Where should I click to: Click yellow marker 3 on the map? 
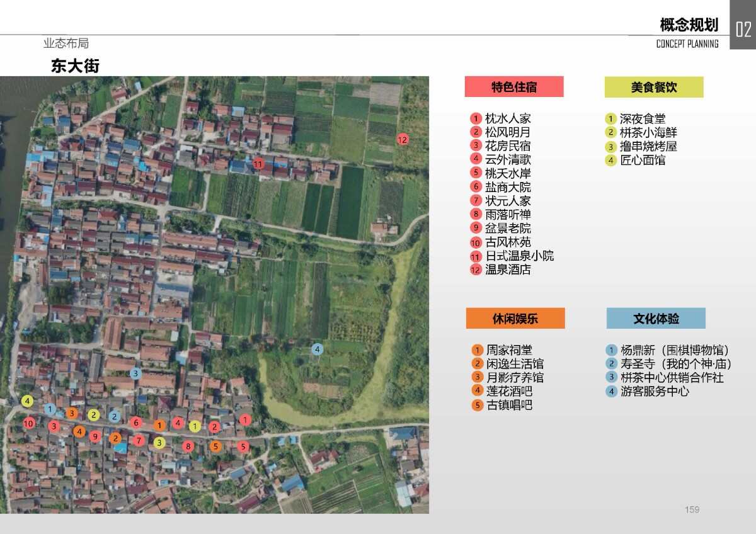point(159,443)
